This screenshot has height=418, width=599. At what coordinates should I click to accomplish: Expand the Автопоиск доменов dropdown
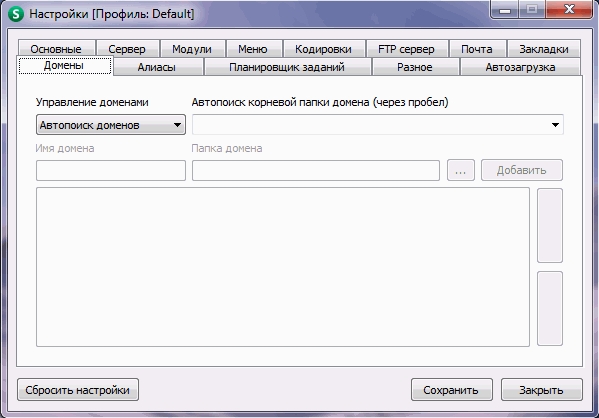[x=111, y=125]
